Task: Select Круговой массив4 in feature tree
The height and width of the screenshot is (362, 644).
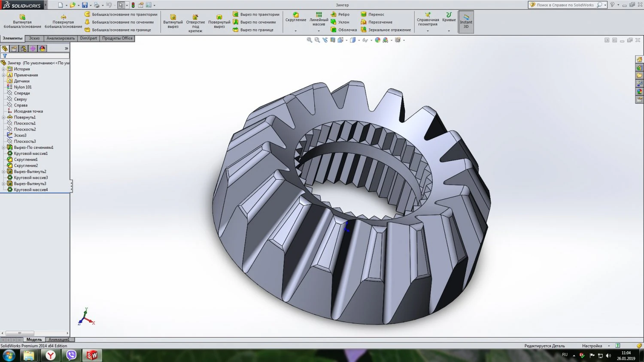Action: [x=30, y=190]
